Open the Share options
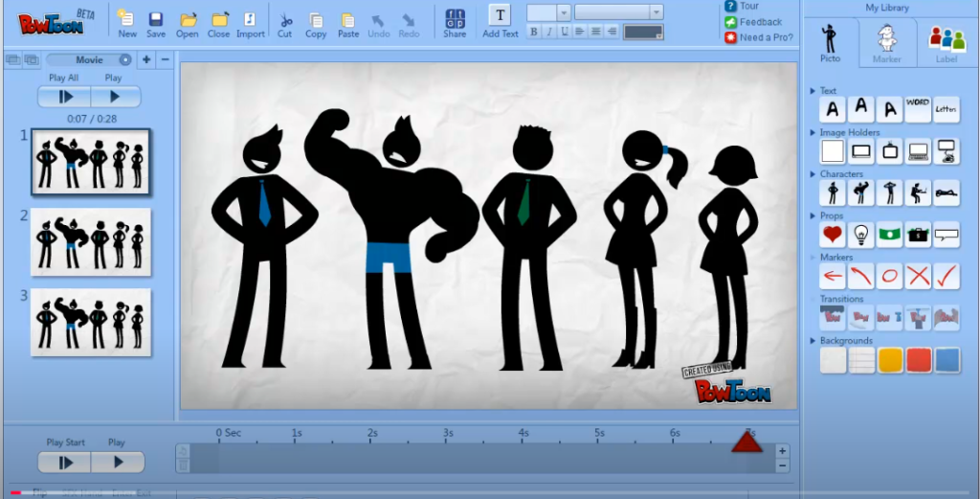 [455, 23]
